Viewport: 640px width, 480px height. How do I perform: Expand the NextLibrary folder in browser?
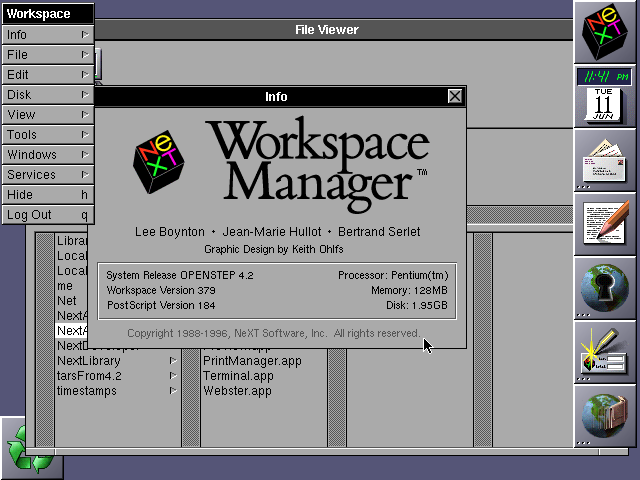click(88, 361)
